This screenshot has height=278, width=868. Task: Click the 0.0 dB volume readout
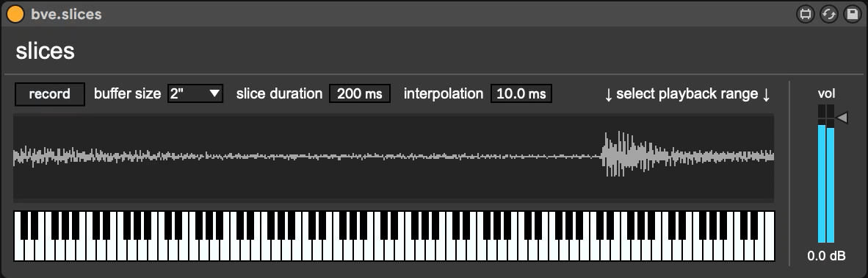[x=826, y=256]
